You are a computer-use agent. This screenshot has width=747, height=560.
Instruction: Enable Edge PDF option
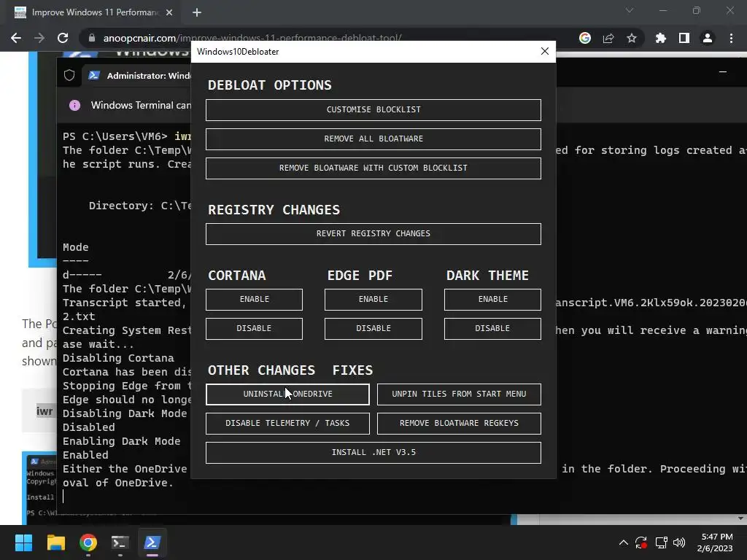tap(373, 300)
